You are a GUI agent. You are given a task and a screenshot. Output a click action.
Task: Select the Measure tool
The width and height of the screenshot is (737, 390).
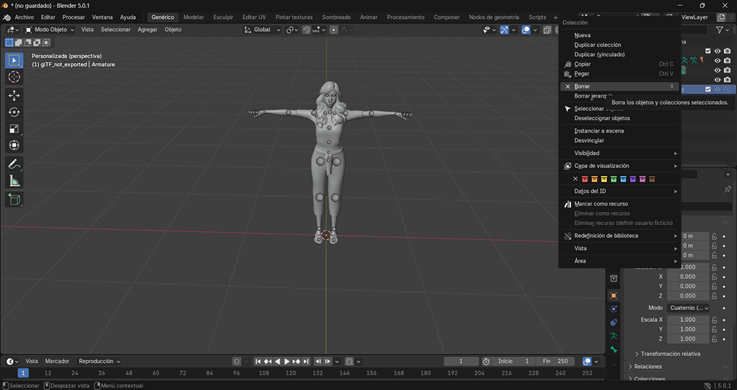click(14, 181)
